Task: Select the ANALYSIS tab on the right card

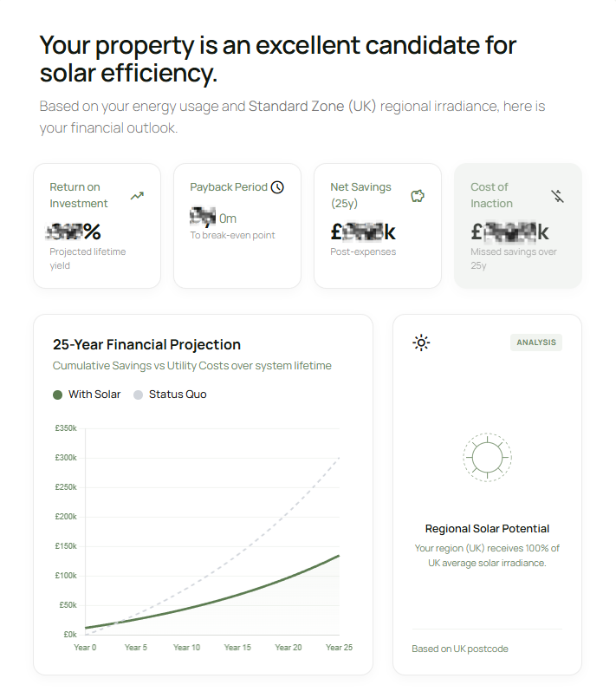Action: [x=536, y=342]
